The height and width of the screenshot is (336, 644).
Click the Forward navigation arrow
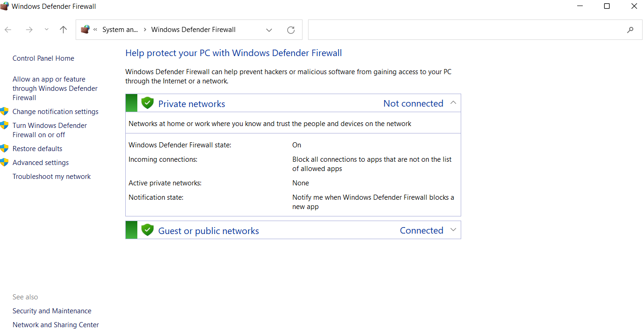click(x=29, y=30)
